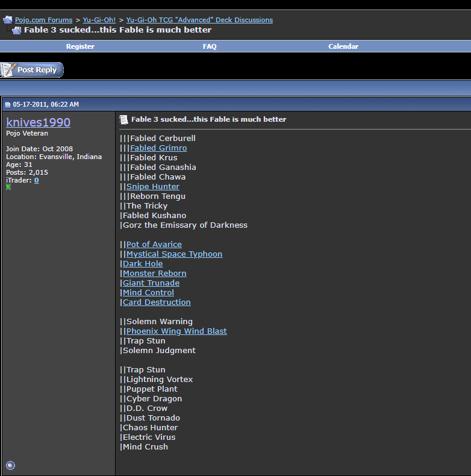Open the Mystical Space Typhoon card link
471x476 pixels.
tap(174, 254)
